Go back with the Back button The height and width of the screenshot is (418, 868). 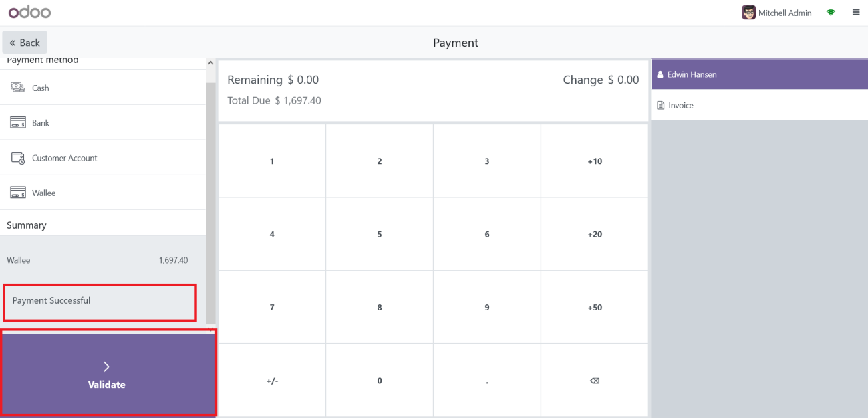click(x=25, y=43)
